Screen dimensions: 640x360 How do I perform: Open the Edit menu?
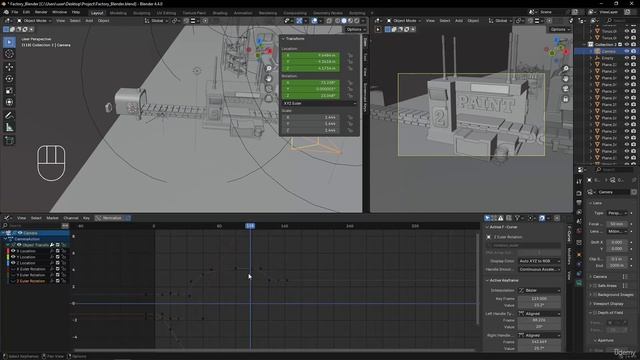[26, 12]
